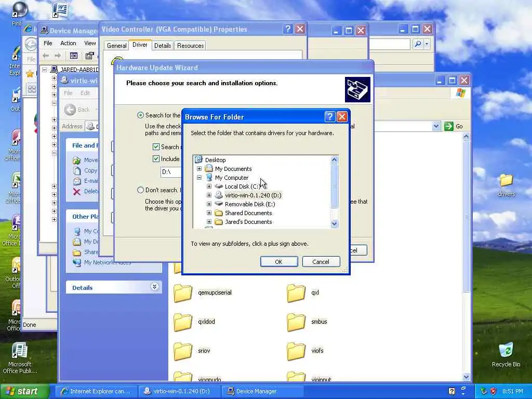Image resolution: width=532 pixels, height=399 pixels.
Task: Expand the Details panel chevron
Action: coord(154,287)
